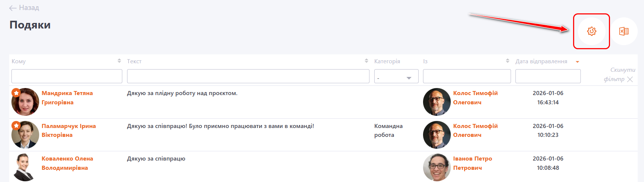This screenshot has width=644, height=182.
Task: Click Мандрика Тетяна's avatar photo
Action: 25,102
